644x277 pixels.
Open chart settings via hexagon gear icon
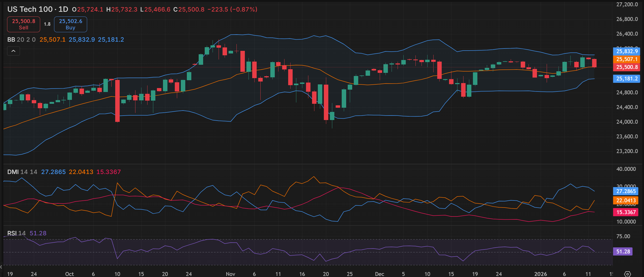pyautogui.click(x=627, y=274)
